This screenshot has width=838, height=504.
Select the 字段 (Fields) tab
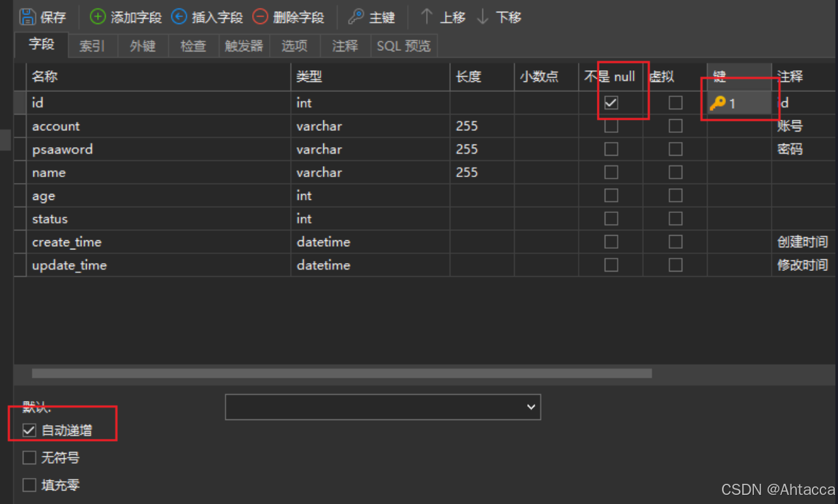click(42, 44)
